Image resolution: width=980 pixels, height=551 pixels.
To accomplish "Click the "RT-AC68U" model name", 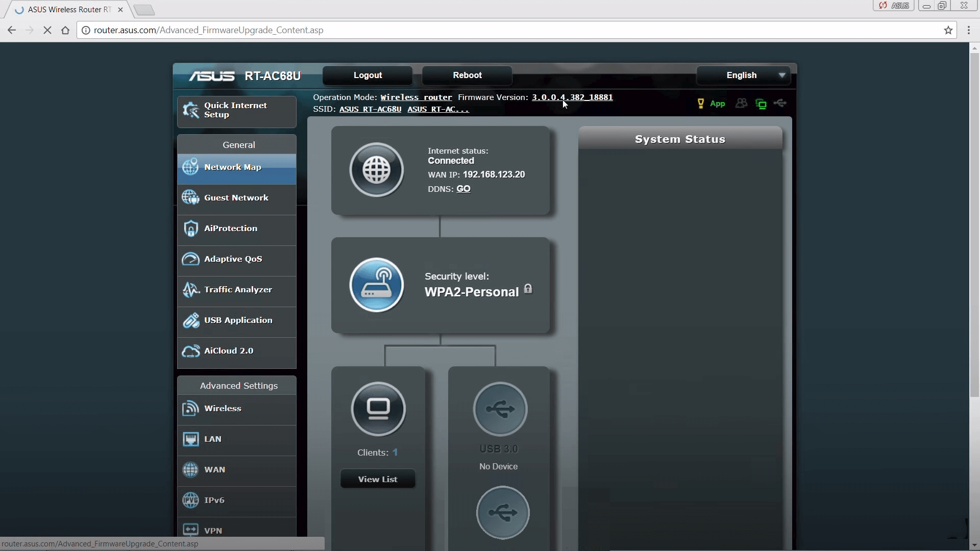I will pos(273,76).
